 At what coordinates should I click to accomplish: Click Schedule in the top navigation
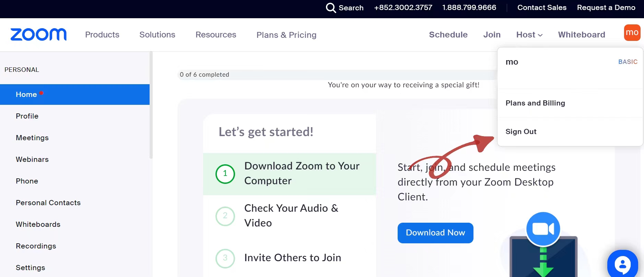coord(448,35)
